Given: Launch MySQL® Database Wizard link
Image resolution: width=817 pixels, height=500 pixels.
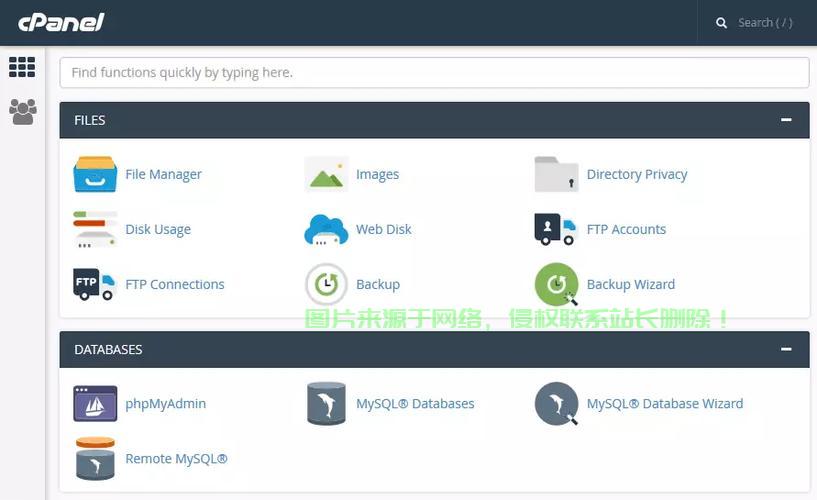Looking at the screenshot, I should 665,404.
